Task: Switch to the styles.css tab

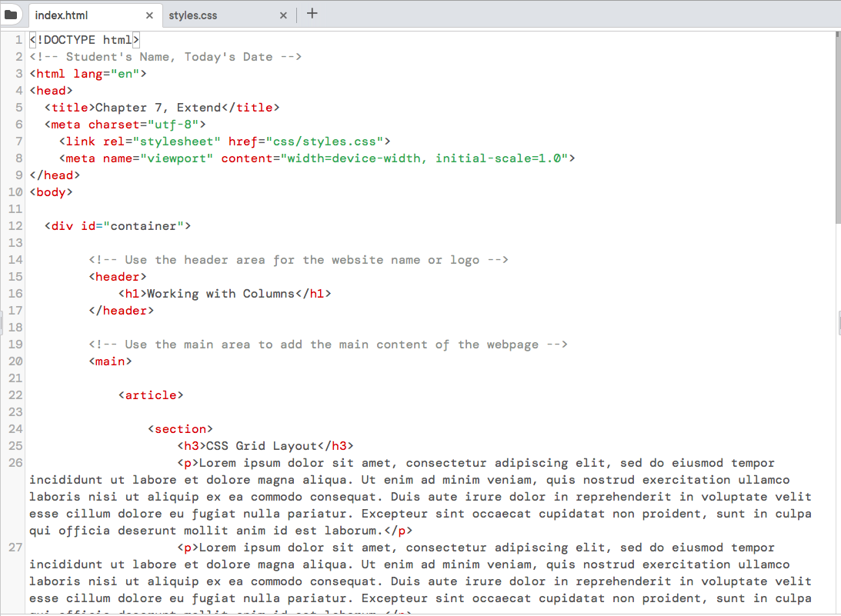Action: click(x=194, y=14)
